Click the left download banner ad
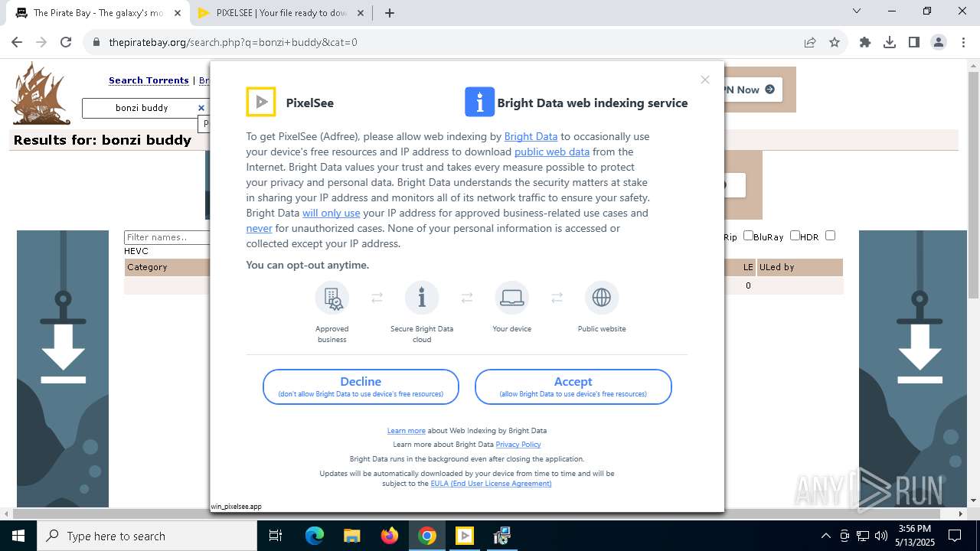The height and width of the screenshot is (551, 980). click(x=63, y=368)
